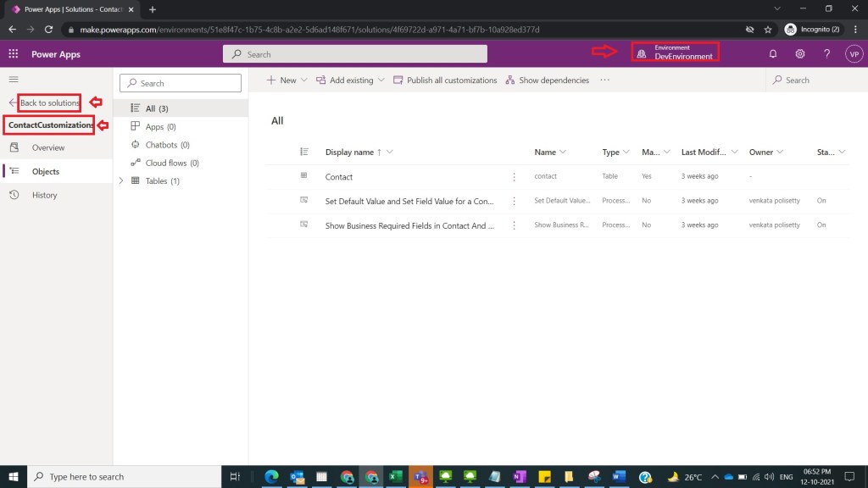Open the Office app launcher waffle icon
Screen dimensions: 868x488
click(13, 53)
